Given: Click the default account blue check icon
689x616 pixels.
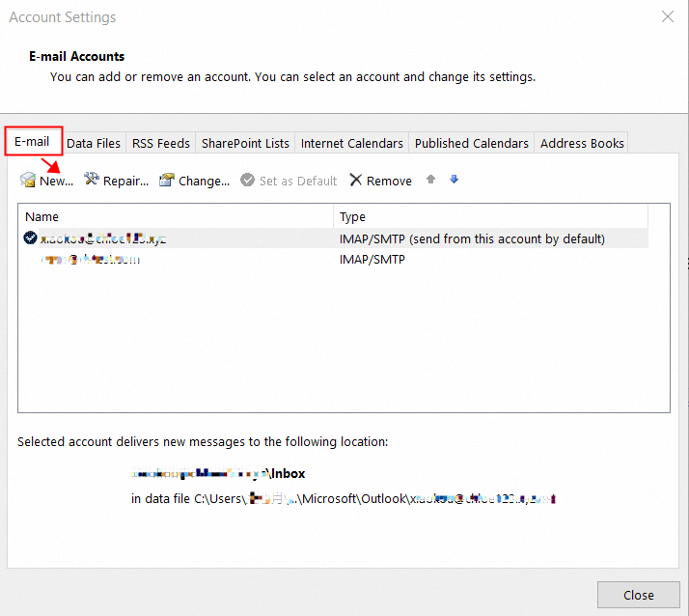Looking at the screenshot, I should pyautogui.click(x=30, y=238).
